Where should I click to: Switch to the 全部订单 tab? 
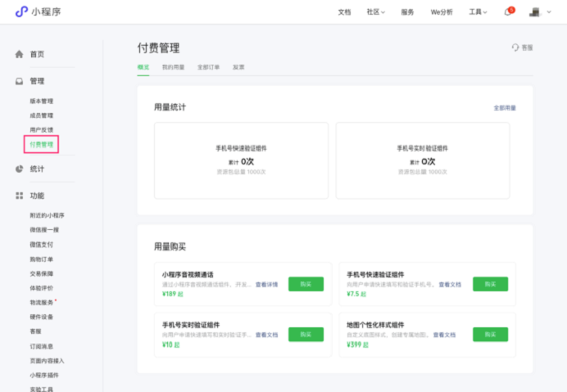(208, 67)
